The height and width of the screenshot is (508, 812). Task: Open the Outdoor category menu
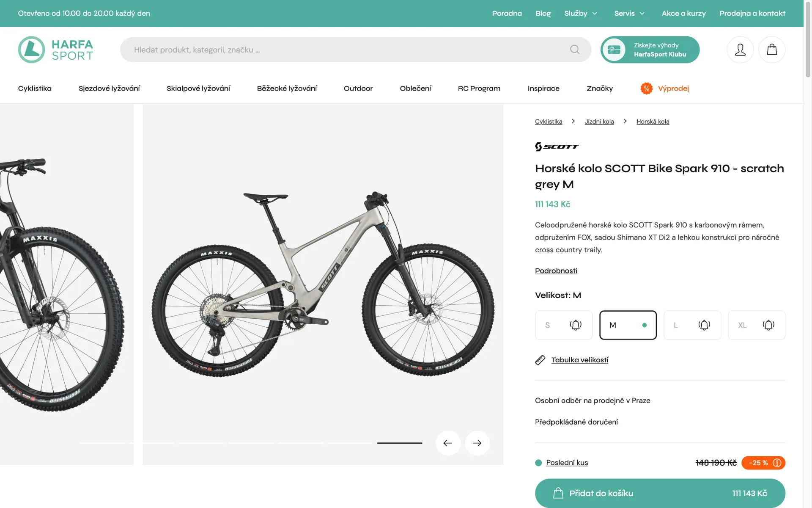coord(358,88)
